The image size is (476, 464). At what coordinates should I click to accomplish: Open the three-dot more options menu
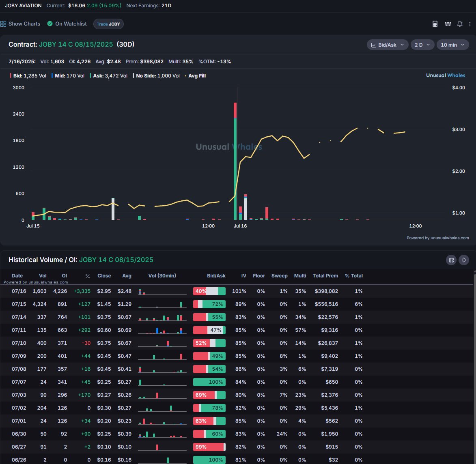pos(470,24)
